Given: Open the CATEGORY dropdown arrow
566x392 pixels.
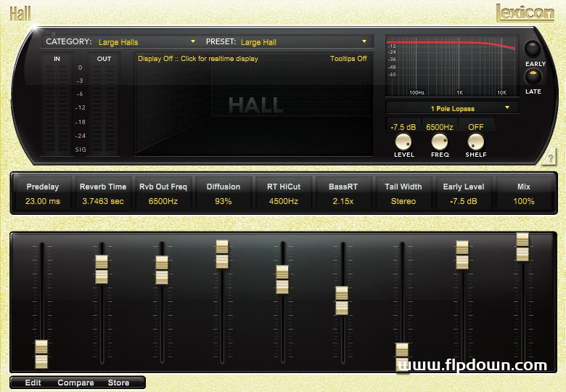Looking at the screenshot, I should [193, 41].
